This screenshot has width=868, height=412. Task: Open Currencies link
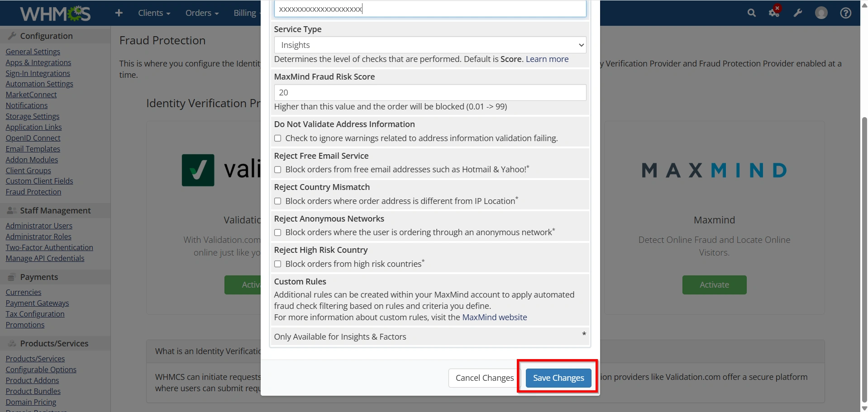[x=24, y=292]
